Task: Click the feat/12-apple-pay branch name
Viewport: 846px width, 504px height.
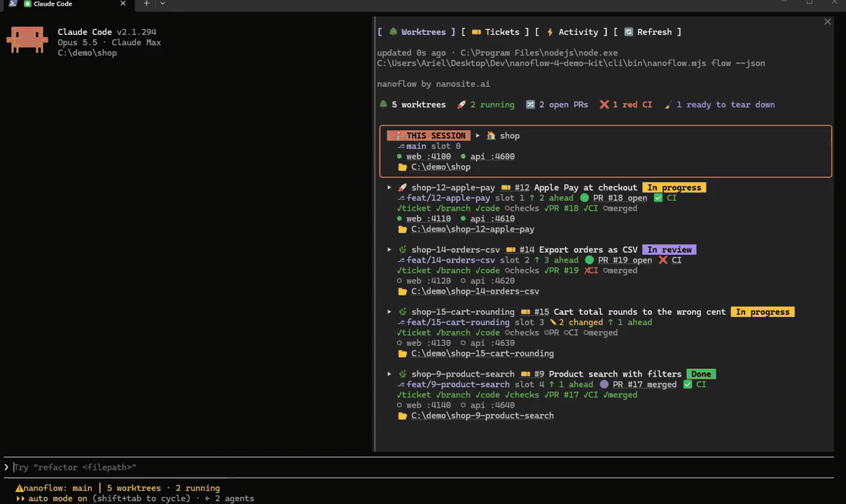Action: pos(448,198)
